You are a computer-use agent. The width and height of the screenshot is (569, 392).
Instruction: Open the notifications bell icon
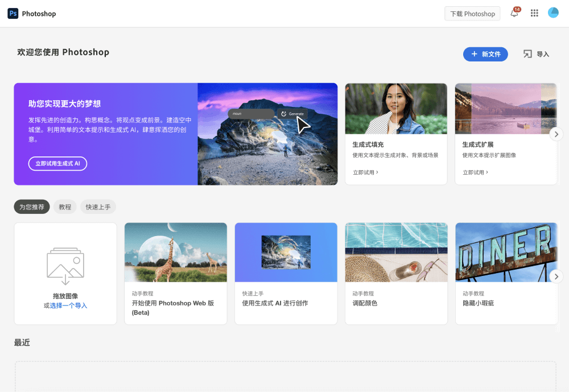click(514, 14)
